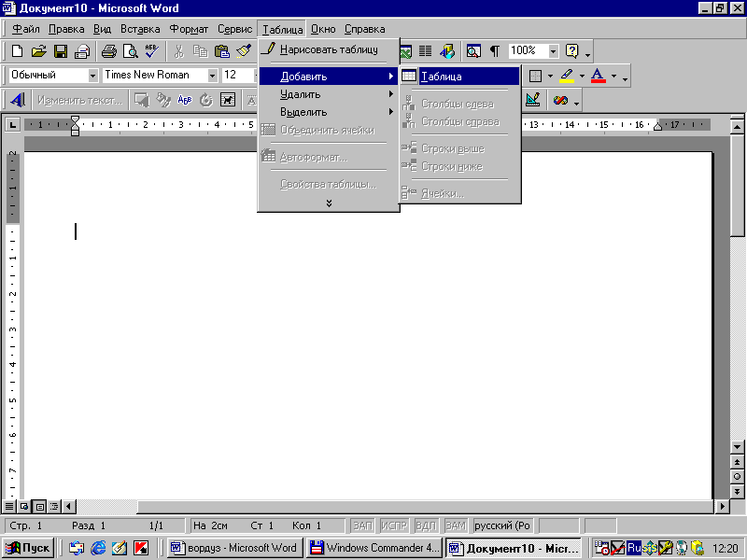Open an existing file from the toolbar

tap(39, 51)
